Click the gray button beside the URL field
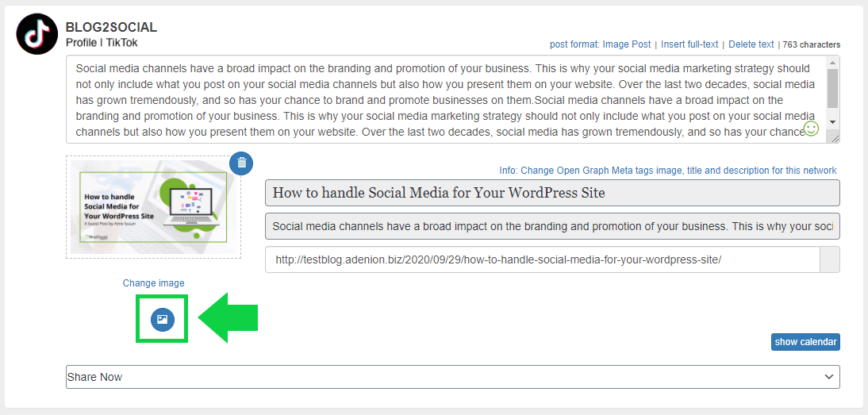 click(x=830, y=259)
